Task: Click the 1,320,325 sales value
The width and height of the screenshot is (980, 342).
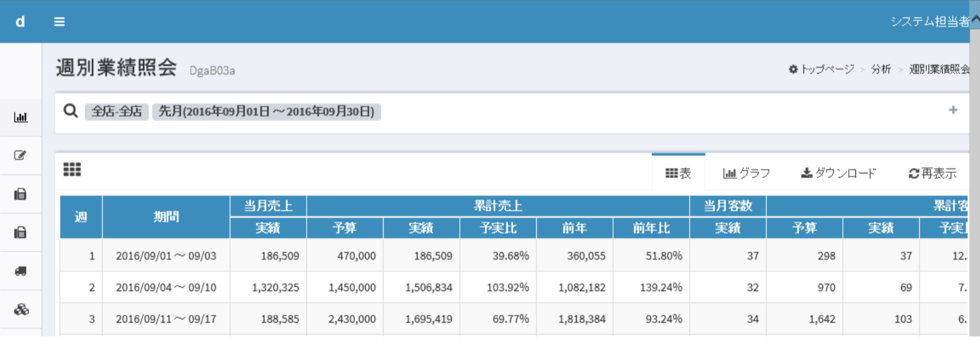Action: tap(275, 288)
